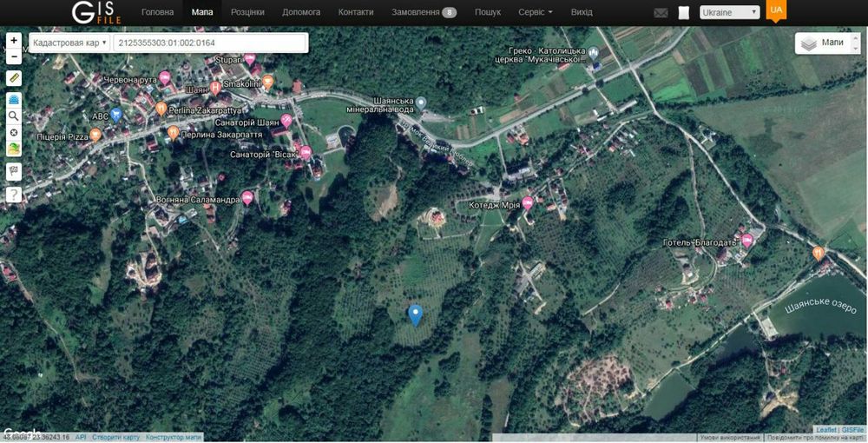Click the flag marker tool

pos(14,172)
